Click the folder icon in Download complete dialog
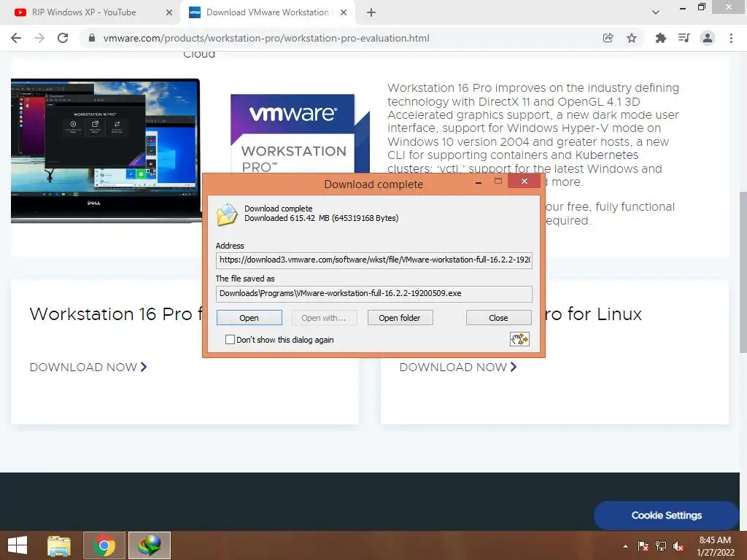 [228, 214]
